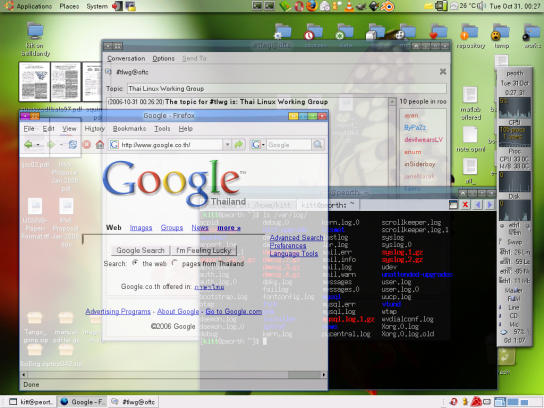Click the green Go arrow beside the URL

pos(239,144)
